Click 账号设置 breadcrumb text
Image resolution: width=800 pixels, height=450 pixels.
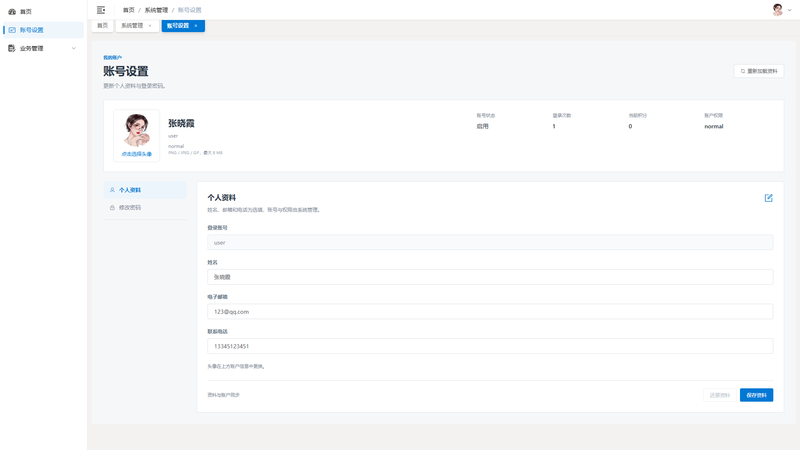(189, 10)
